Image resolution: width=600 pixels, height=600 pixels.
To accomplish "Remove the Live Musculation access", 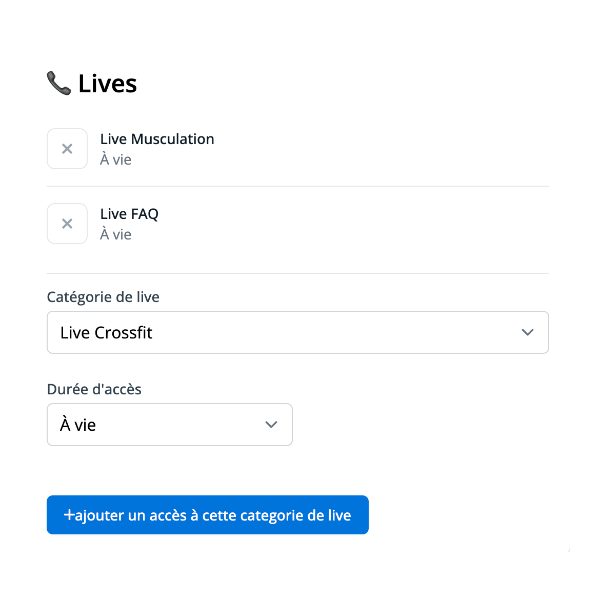I will (67, 149).
